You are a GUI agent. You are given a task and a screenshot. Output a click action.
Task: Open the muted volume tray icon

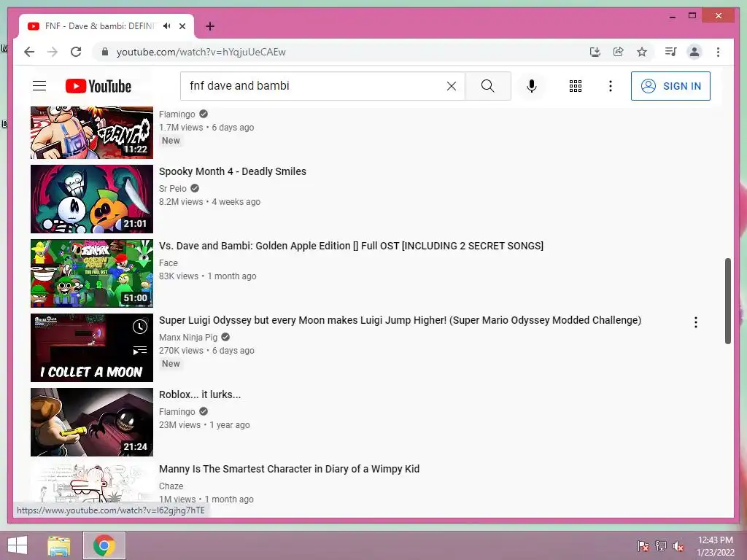[678, 545]
